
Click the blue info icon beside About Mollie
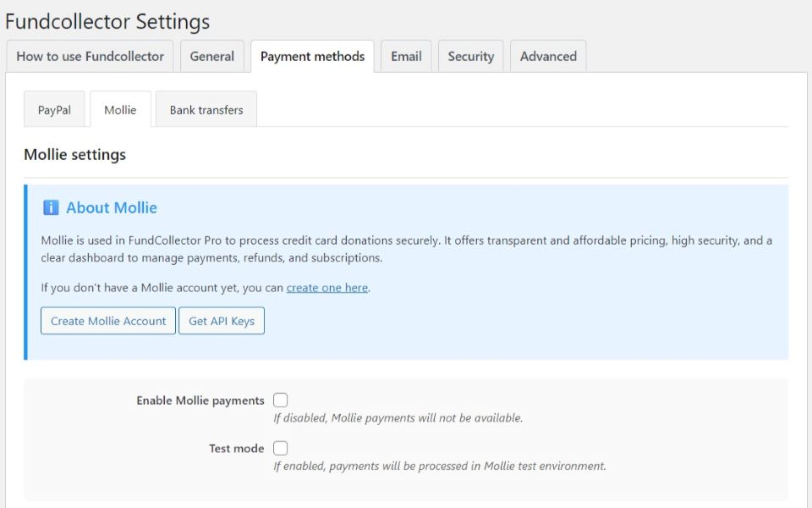pyautogui.click(x=51, y=208)
